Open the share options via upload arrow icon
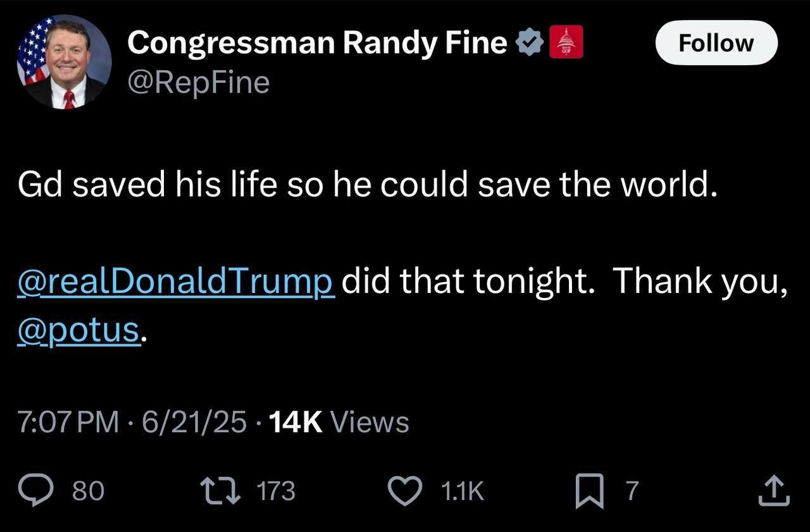The image size is (810, 532). 773,491
